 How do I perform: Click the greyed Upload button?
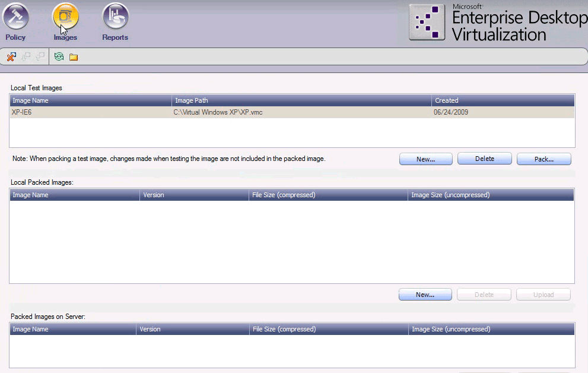(x=543, y=295)
